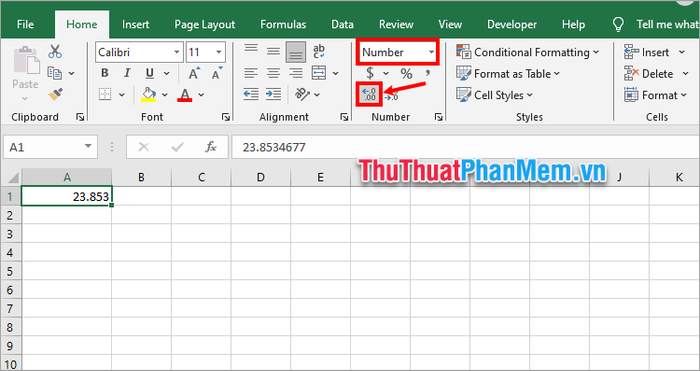Click Merge & Center icon

(x=319, y=73)
